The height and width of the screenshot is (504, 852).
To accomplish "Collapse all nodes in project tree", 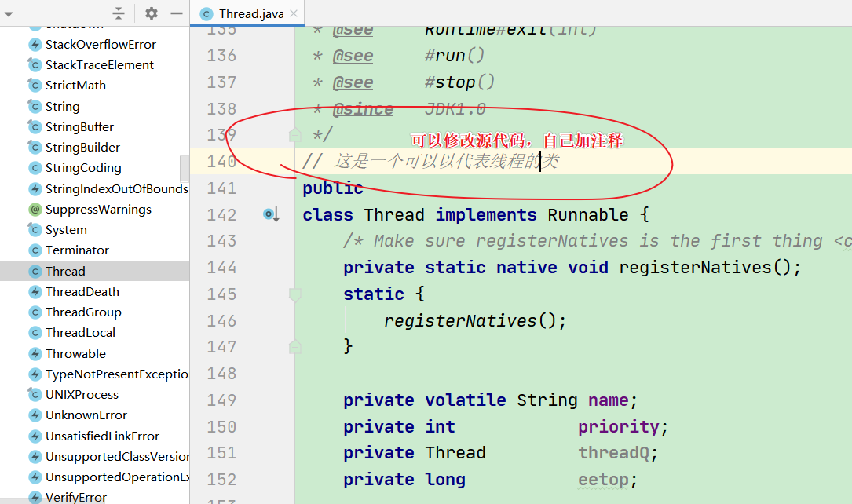I will (119, 13).
